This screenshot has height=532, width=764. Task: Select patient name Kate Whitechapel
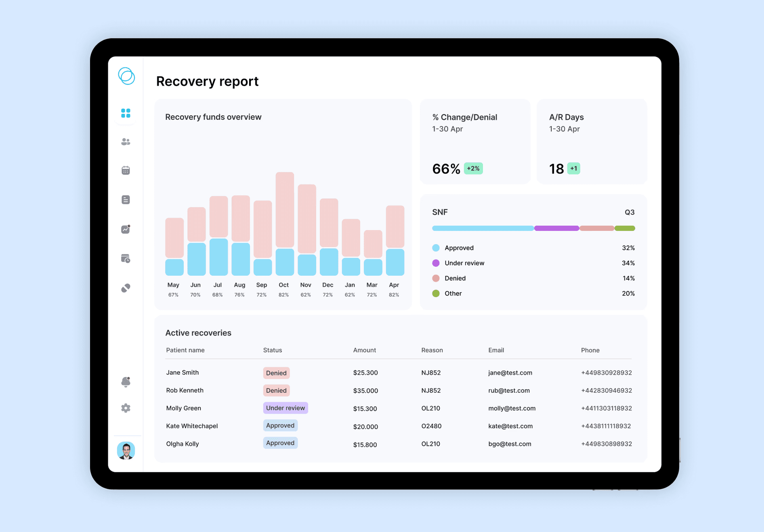(x=192, y=426)
